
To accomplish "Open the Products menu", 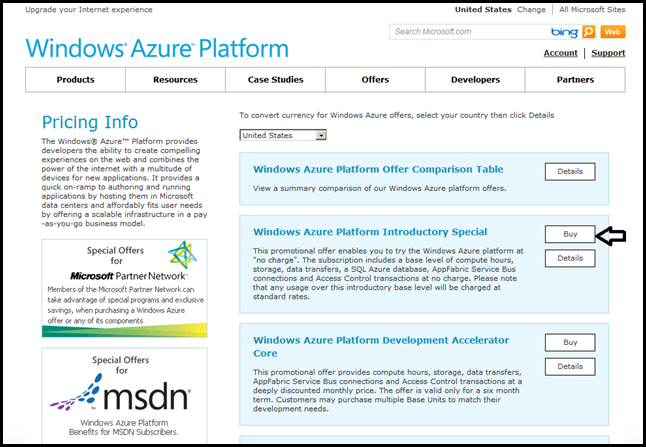I will [75, 80].
